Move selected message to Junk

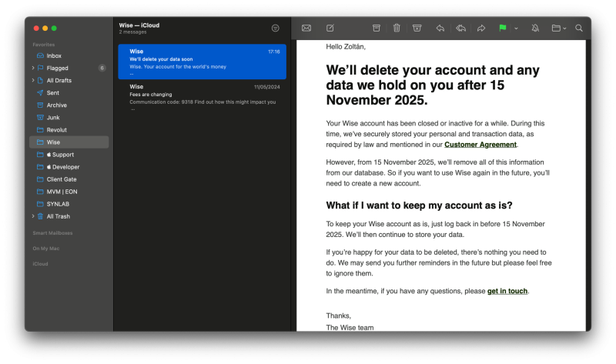click(x=417, y=28)
